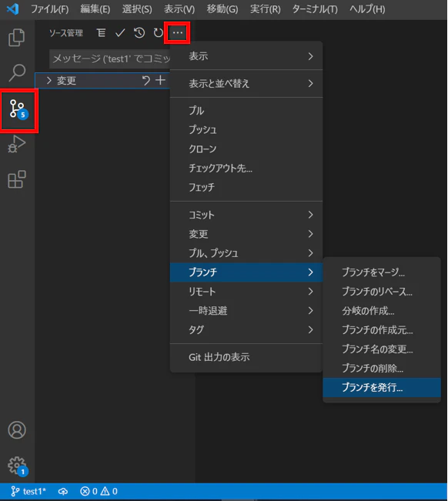Image resolution: width=448 pixels, height=501 pixels.
Task: Click the commit message input field
Action: tap(110, 58)
